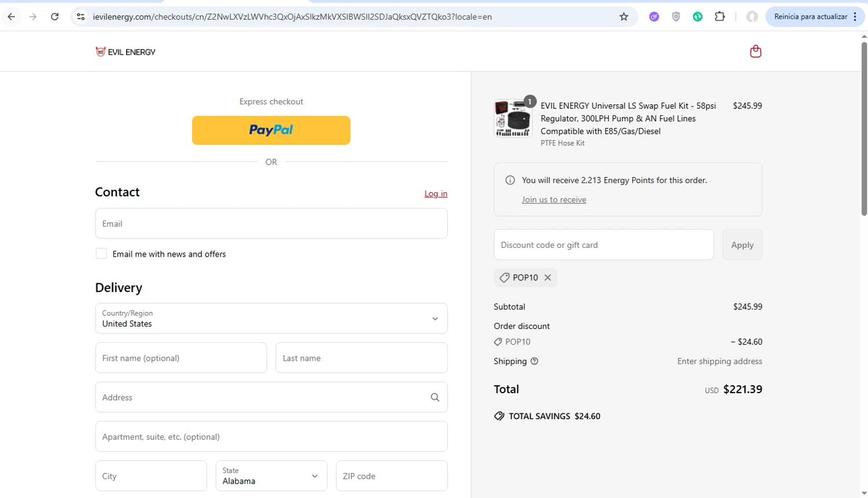Focus the Discount code or gift card field

coord(604,245)
